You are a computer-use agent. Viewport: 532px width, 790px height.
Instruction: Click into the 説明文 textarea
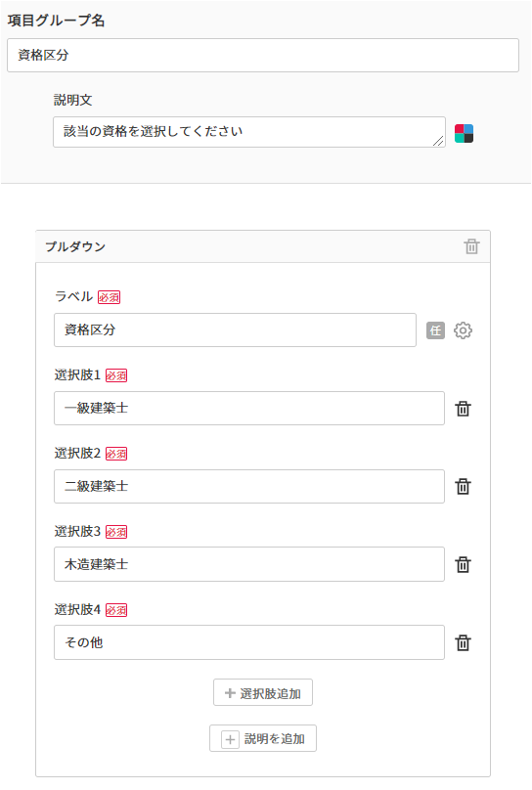249,132
